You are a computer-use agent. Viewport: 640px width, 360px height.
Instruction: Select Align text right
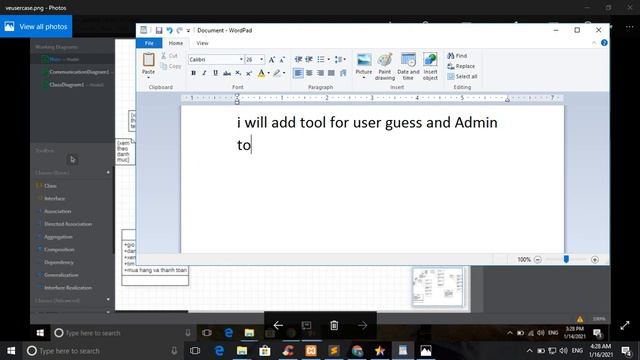[320, 73]
